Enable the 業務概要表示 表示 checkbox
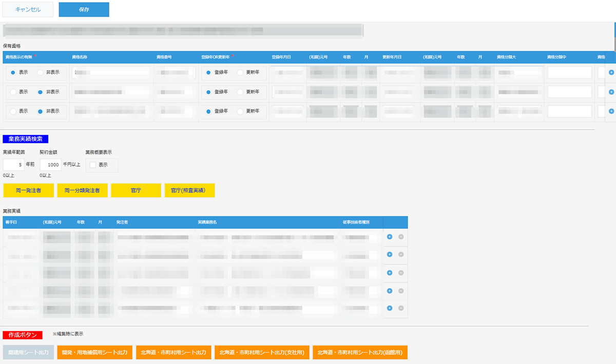The height and width of the screenshot is (364, 616). [92, 165]
